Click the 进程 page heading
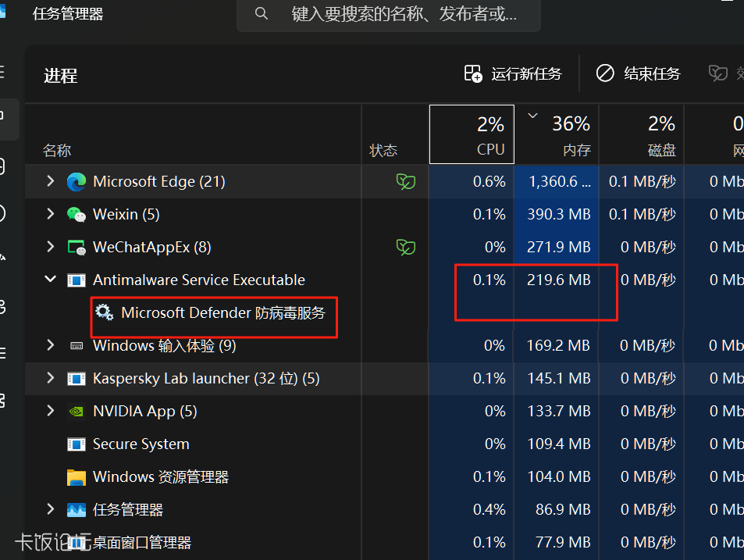This screenshot has height=560, width=744. click(61, 76)
